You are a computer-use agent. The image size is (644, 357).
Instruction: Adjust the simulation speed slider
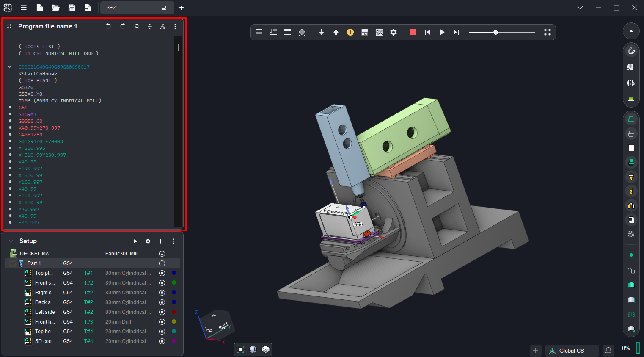tap(495, 32)
